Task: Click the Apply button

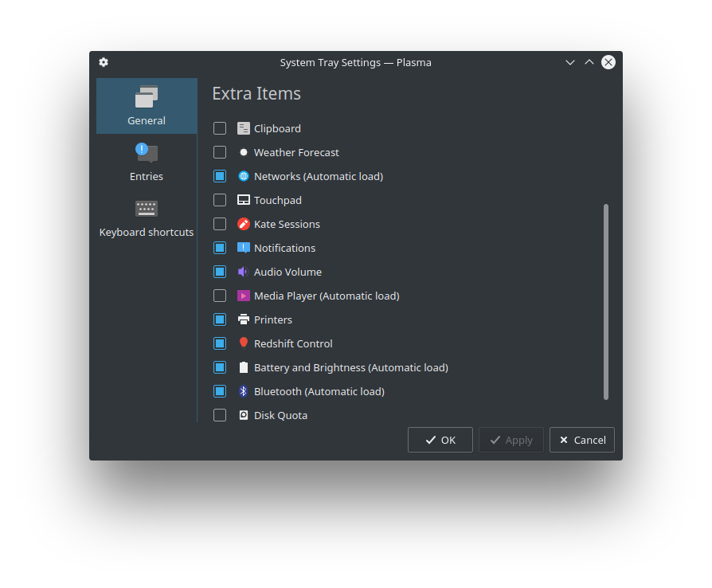Action: (x=511, y=440)
